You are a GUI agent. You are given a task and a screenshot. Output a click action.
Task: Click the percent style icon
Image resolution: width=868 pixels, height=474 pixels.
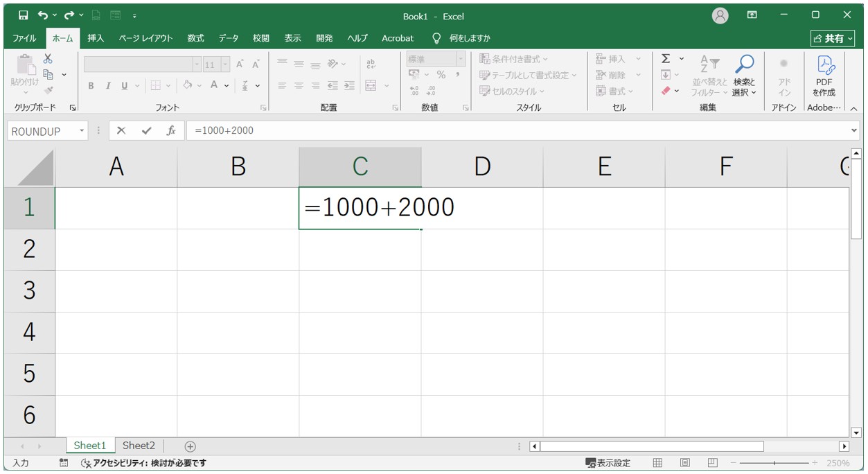(x=441, y=75)
